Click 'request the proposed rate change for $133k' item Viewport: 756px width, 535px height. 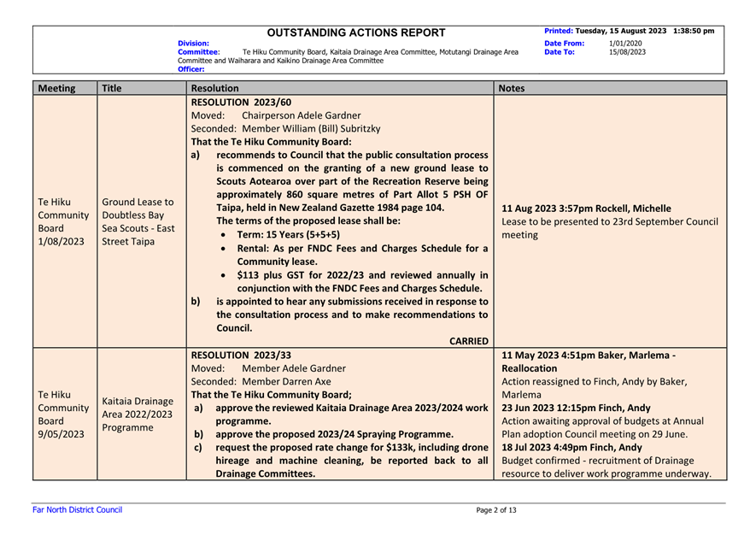click(352, 461)
